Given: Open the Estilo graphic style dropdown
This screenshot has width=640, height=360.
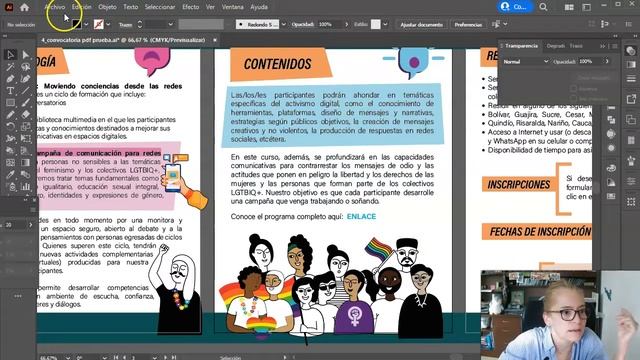Looking at the screenshot, I should [385, 24].
